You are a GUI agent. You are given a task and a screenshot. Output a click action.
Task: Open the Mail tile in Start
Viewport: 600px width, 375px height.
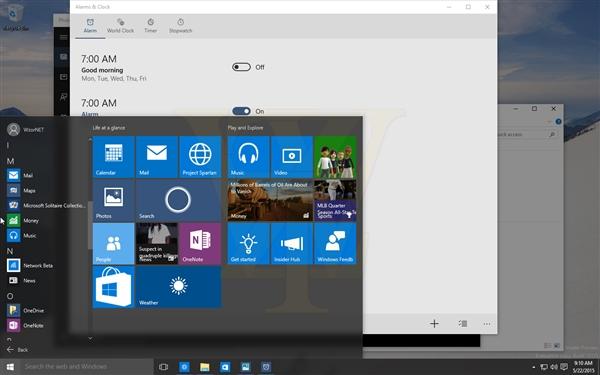point(157,157)
